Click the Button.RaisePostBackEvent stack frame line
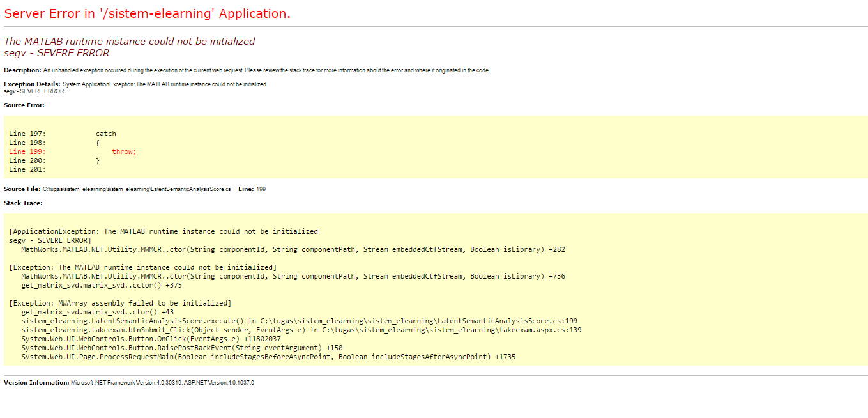Image resolution: width=868 pixels, height=418 pixels. click(x=185, y=348)
